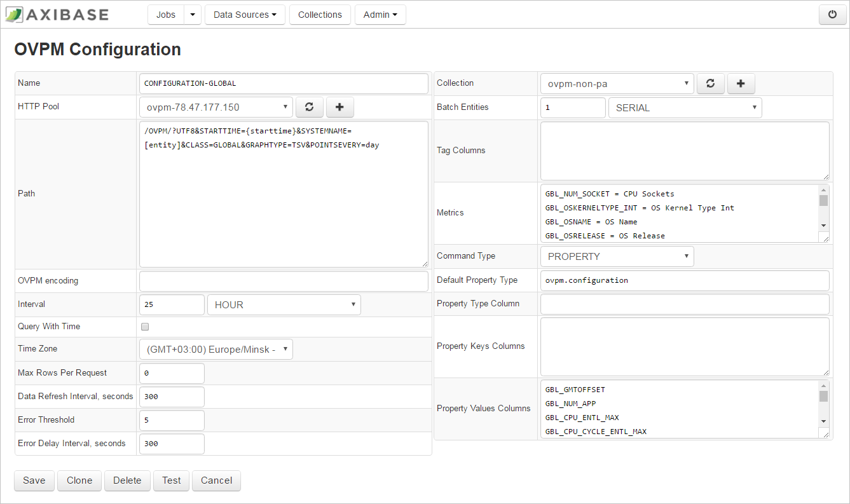Click the GBL_OSRELEASE = OS Release line
Image resolution: width=850 pixels, height=504 pixels.
(605, 236)
